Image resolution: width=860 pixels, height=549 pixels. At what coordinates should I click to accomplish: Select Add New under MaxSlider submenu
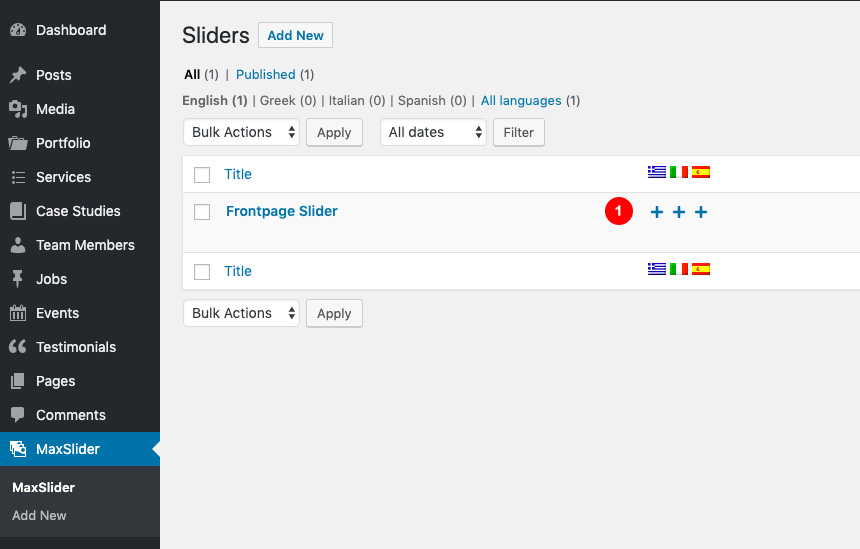[x=39, y=516]
